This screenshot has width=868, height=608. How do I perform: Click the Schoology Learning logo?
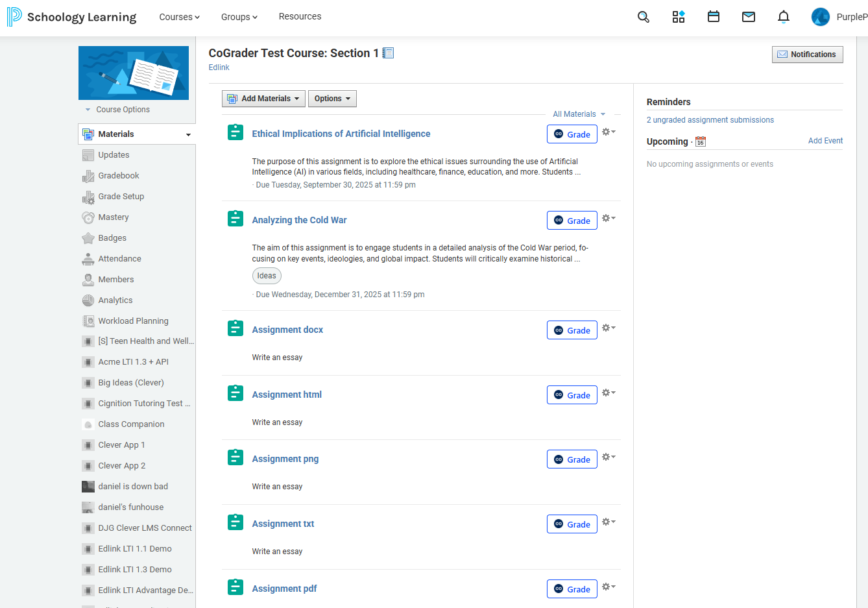tap(72, 17)
